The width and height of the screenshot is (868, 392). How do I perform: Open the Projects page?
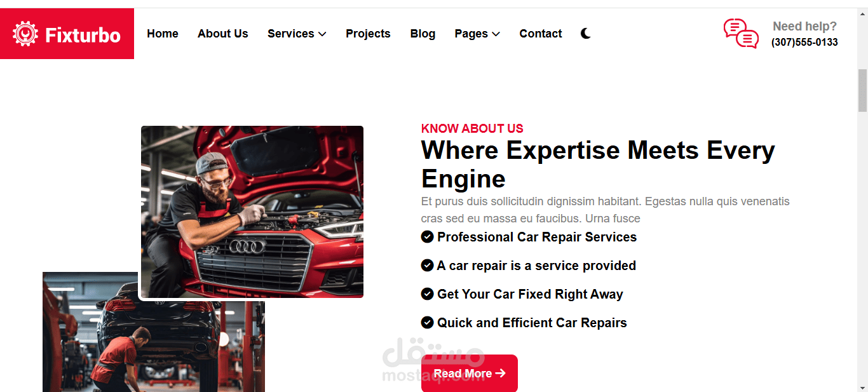pos(368,34)
